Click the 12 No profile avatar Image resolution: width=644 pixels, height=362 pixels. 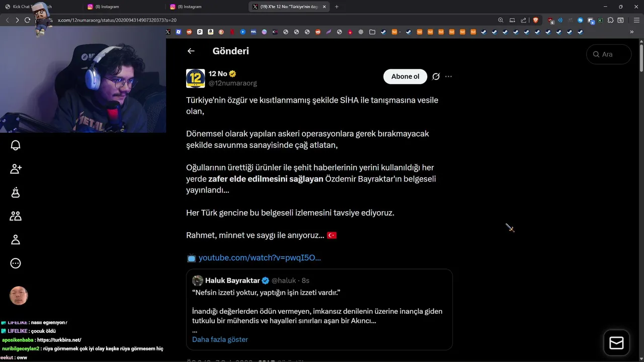point(196,78)
